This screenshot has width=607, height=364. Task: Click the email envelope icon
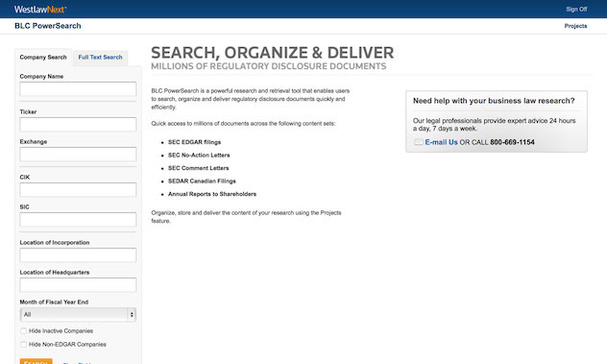tap(419, 142)
